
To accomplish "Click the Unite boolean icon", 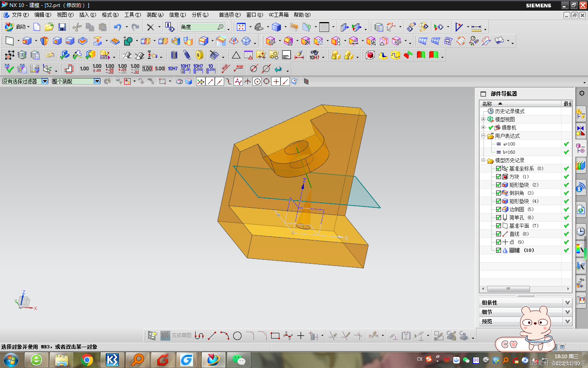I will [128, 41].
